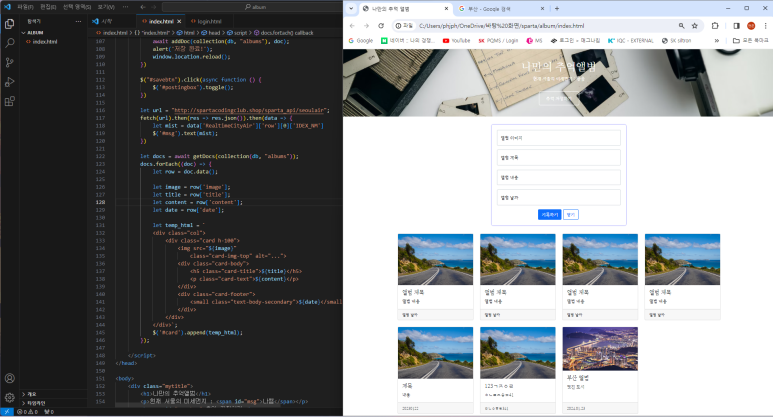Open errors and warnings count in VS Code status bar
Viewport: 773px width, 417px height.
click(28, 412)
